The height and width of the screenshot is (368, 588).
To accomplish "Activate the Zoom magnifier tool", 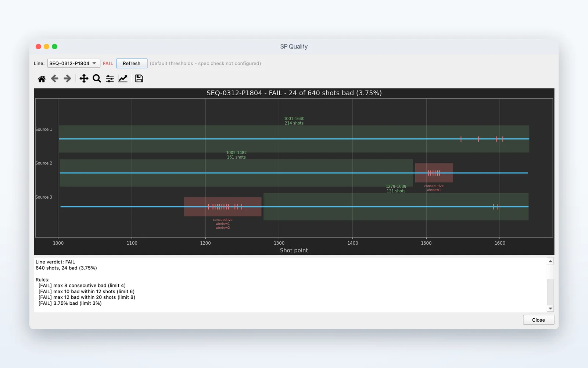I will (97, 78).
